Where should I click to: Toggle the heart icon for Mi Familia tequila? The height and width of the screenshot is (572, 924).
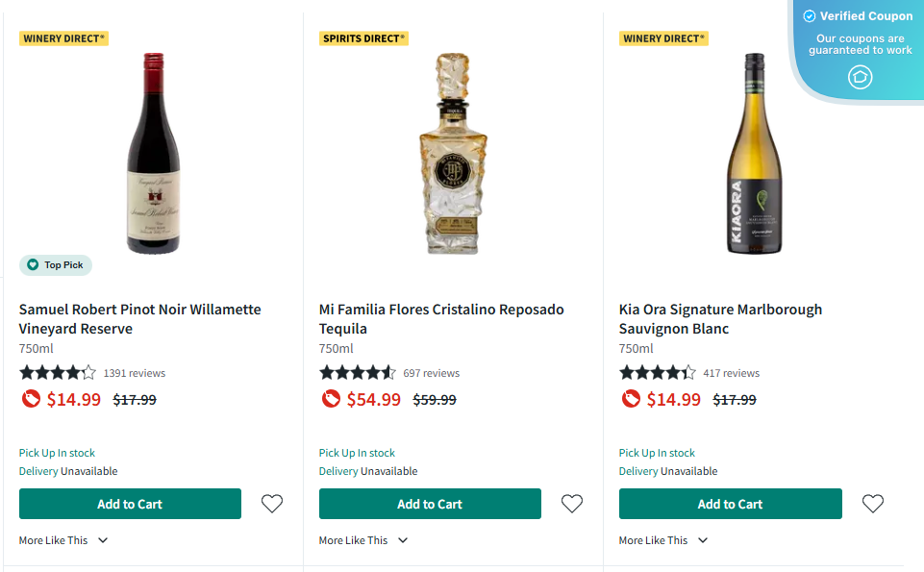[x=572, y=503]
